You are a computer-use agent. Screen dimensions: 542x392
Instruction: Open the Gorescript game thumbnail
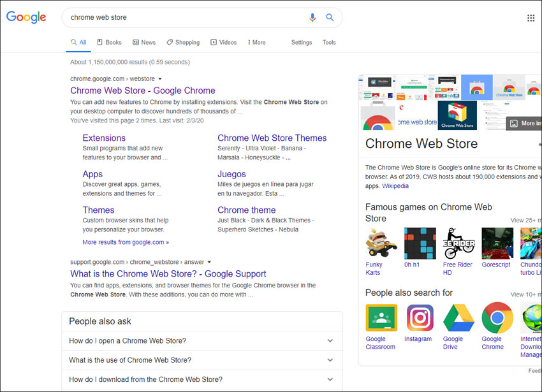(497, 243)
